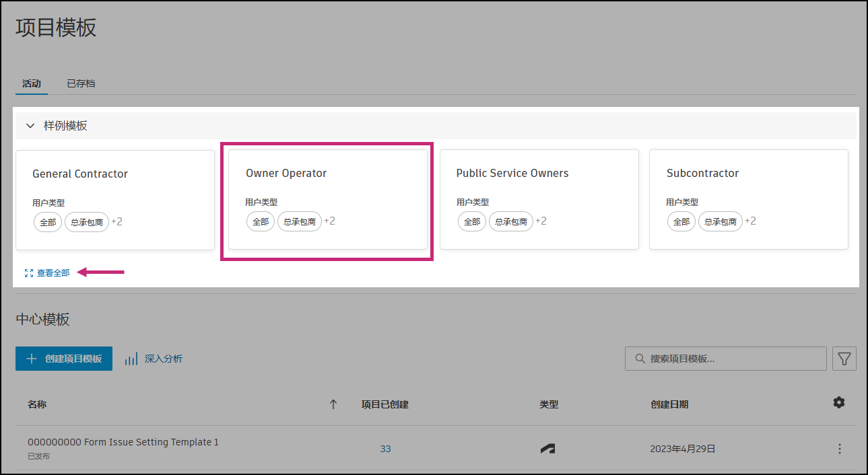Click the 查看全部 link
Screen dimensions: 868x475
point(53,273)
